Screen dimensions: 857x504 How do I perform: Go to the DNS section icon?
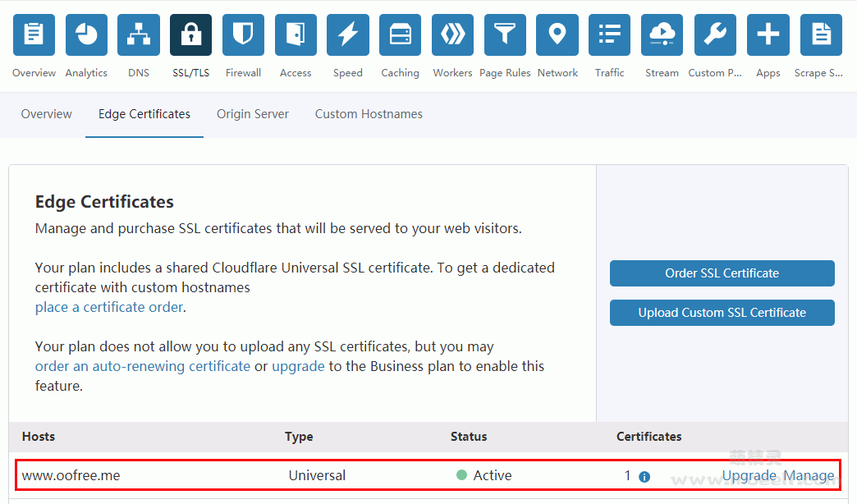pyautogui.click(x=139, y=34)
